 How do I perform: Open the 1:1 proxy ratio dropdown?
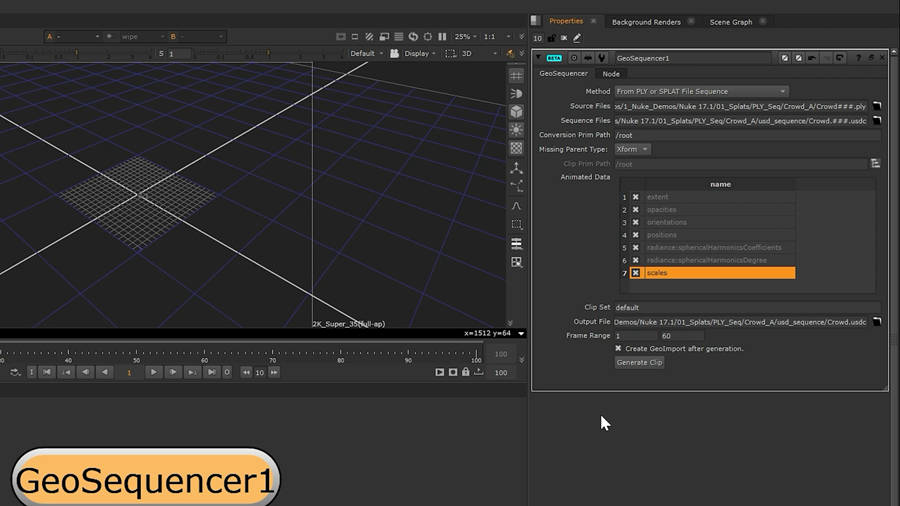click(x=496, y=37)
